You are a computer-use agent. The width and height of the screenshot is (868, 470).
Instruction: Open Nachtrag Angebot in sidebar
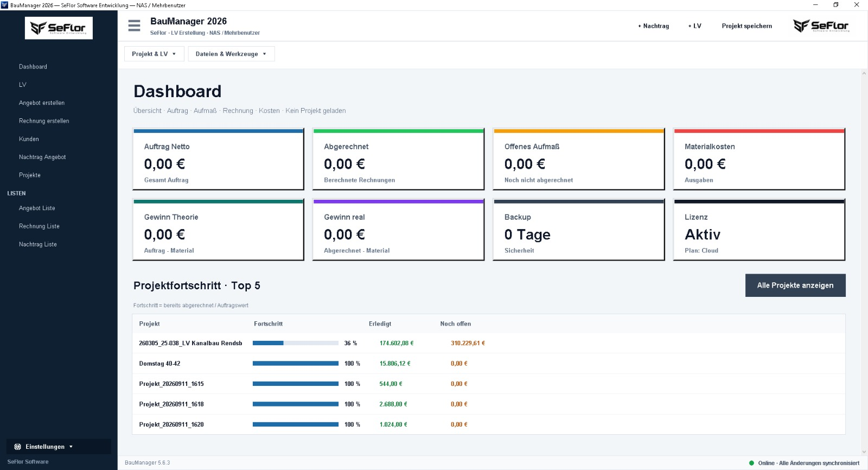click(x=42, y=157)
